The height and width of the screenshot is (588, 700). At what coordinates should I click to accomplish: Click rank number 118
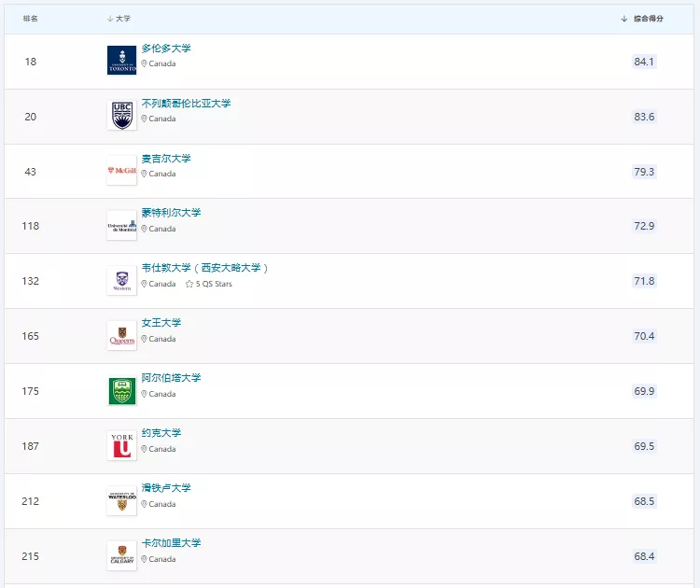(31, 226)
